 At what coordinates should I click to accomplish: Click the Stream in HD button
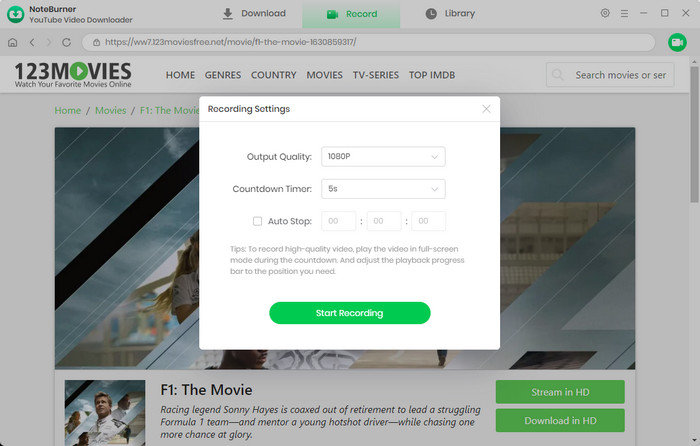pyautogui.click(x=560, y=392)
